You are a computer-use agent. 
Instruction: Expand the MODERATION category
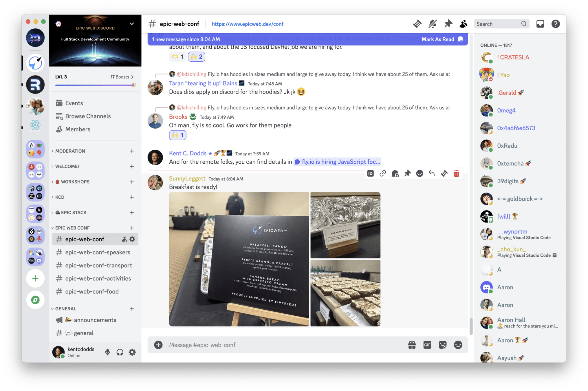click(x=70, y=151)
